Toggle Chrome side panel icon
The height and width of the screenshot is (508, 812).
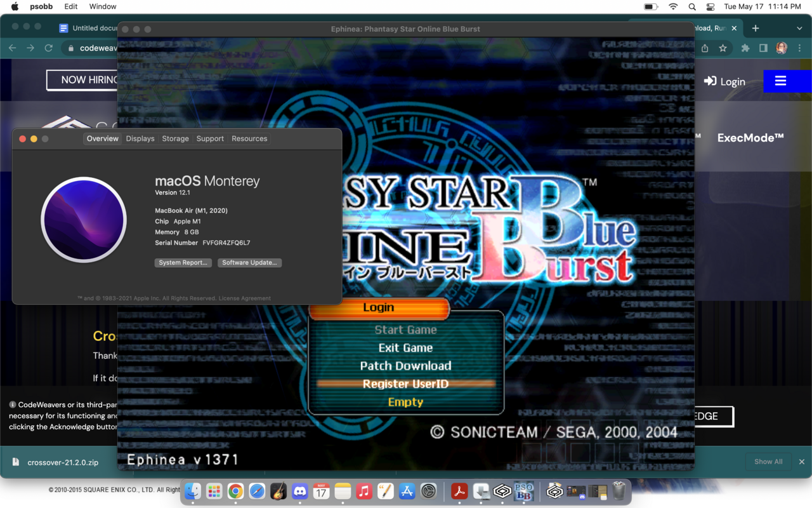tap(763, 48)
